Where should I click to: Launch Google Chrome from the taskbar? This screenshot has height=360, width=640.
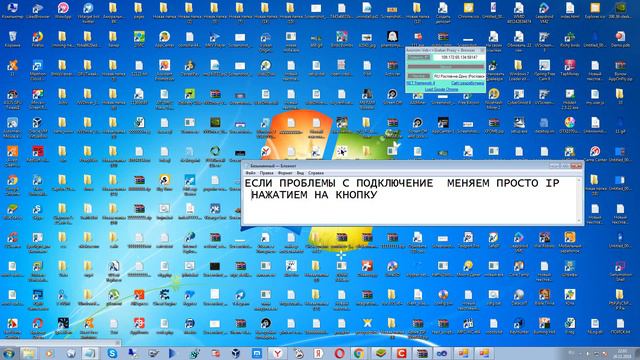coord(359,353)
